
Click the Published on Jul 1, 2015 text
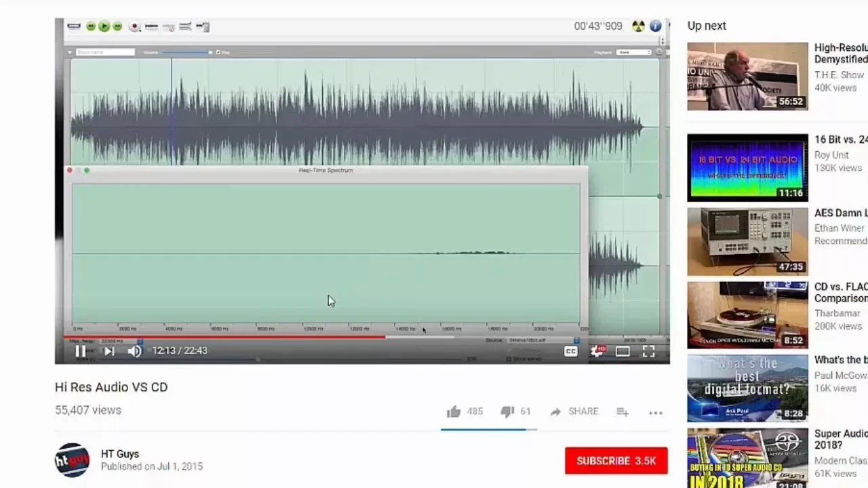click(x=152, y=466)
